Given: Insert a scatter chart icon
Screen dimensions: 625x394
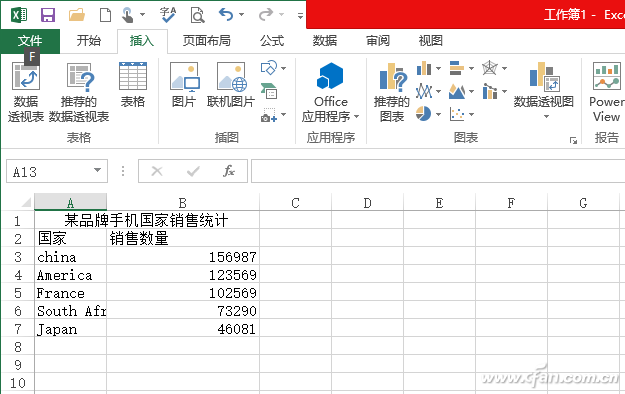Looking at the screenshot, I should tap(457, 114).
